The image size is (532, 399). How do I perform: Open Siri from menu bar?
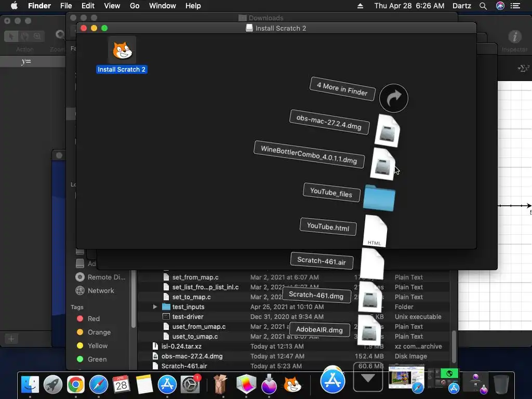pos(500,6)
